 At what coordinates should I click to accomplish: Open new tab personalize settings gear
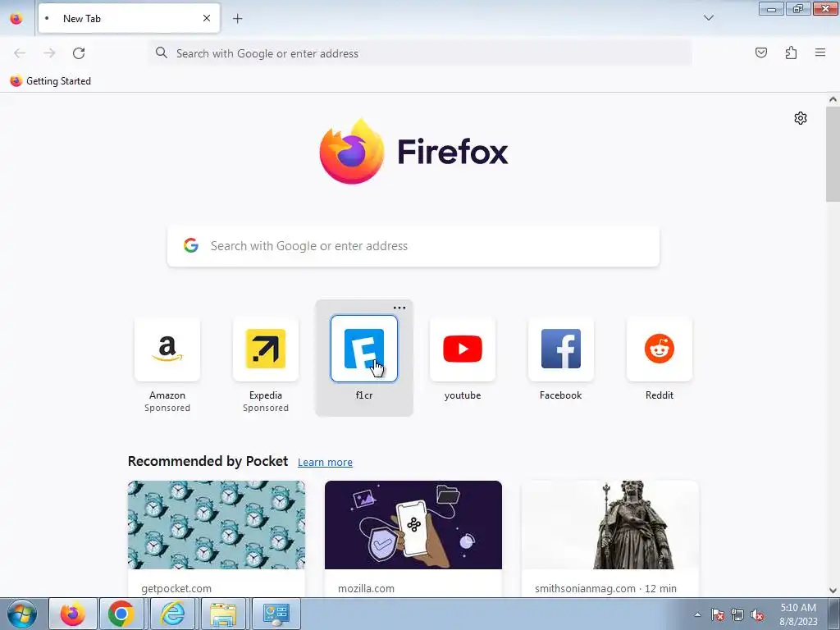(801, 118)
